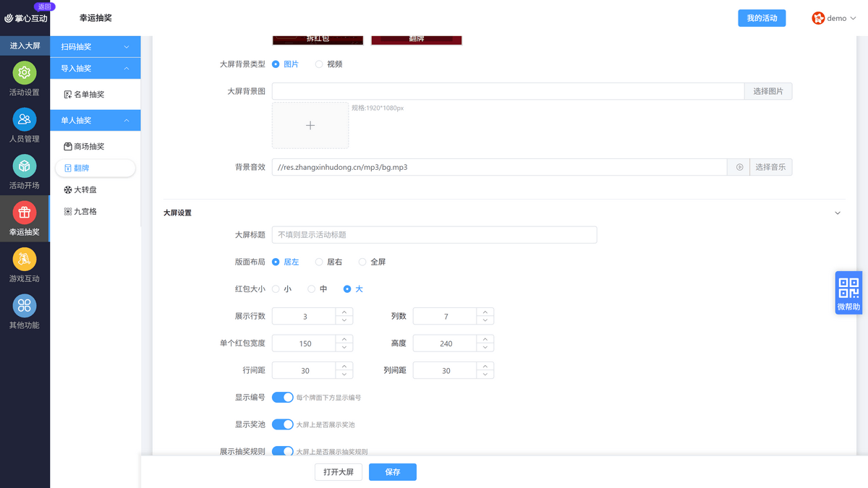Select the 翻牌 theme thumbnail
The image size is (868, 488).
coord(417,40)
